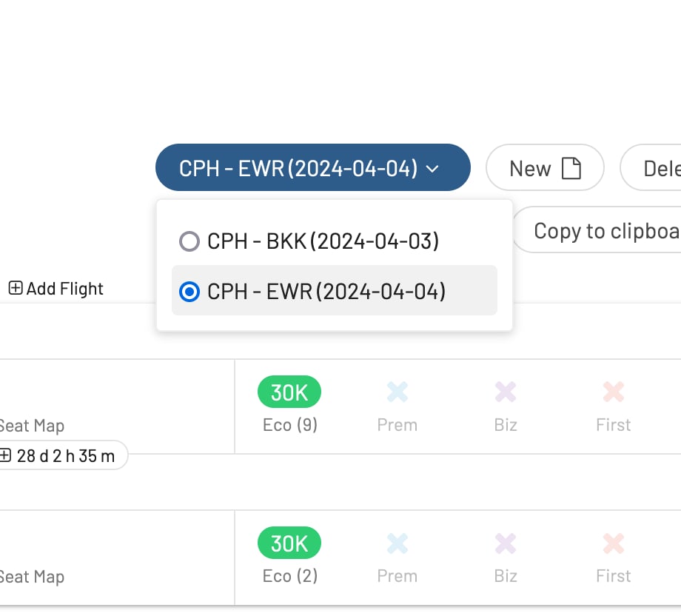Open Seat Map for the first flight
This screenshot has width=681, height=616.
tap(31, 426)
